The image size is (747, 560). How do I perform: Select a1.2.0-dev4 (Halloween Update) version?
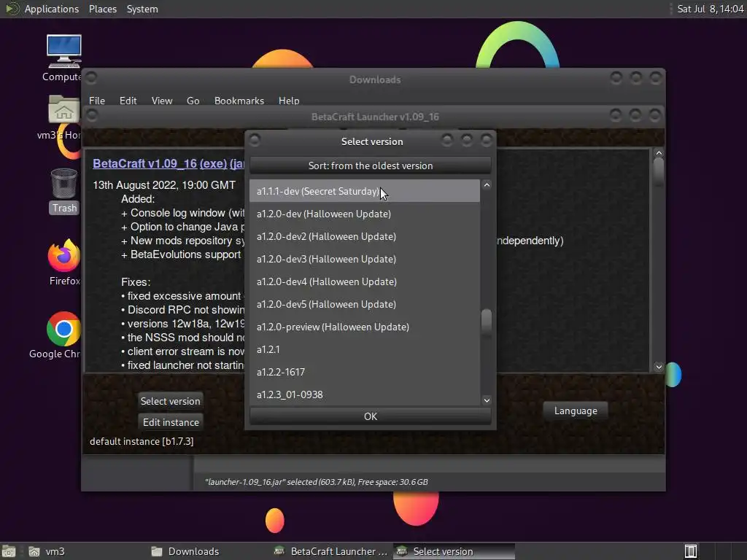pos(365,281)
